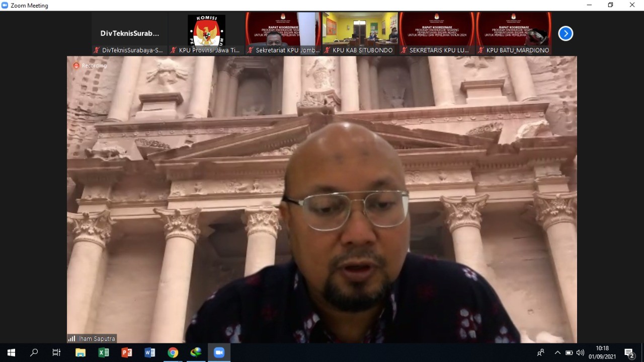644x362 pixels.
Task: Click the red Recording indicator
Action: coord(91,65)
